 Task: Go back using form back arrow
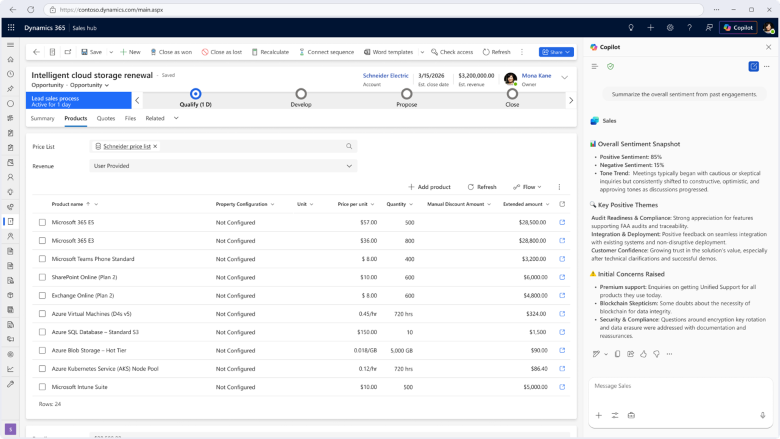point(36,52)
